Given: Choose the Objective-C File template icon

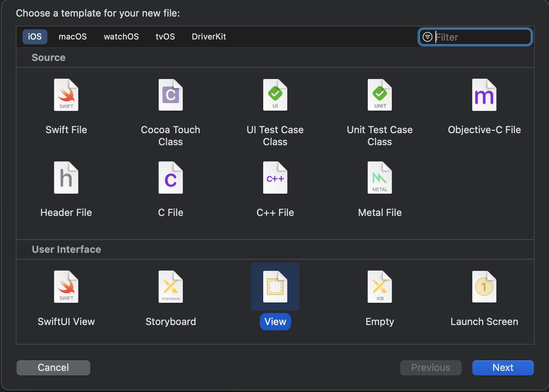Looking at the screenshot, I should pos(484,95).
